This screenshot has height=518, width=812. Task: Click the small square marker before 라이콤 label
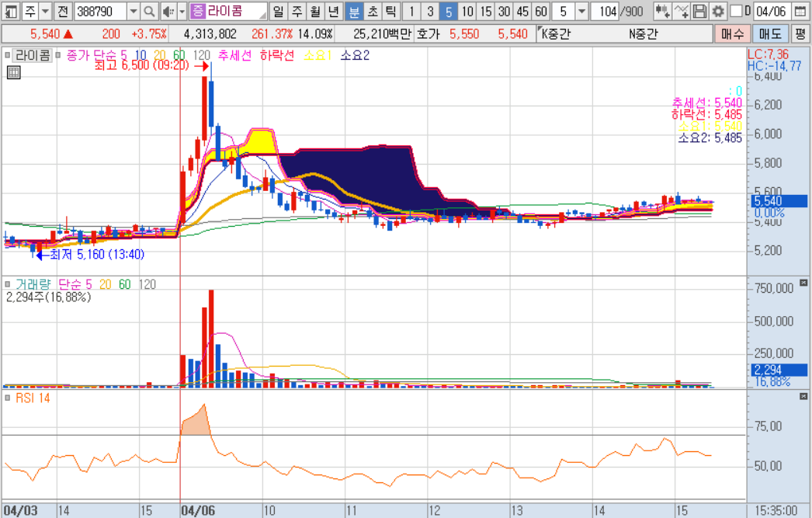click(x=7, y=55)
